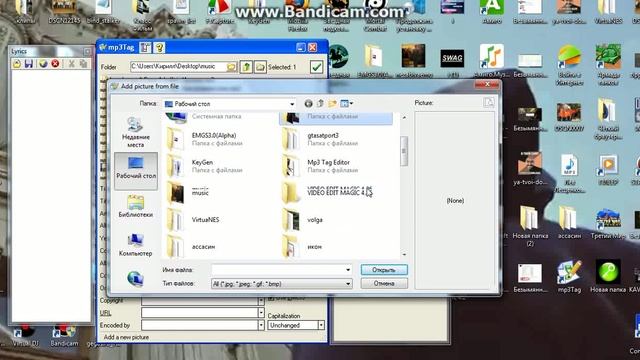Click the Имя файла input field
The height and width of the screenshot is (360, 640).
[x=278, y=270]
